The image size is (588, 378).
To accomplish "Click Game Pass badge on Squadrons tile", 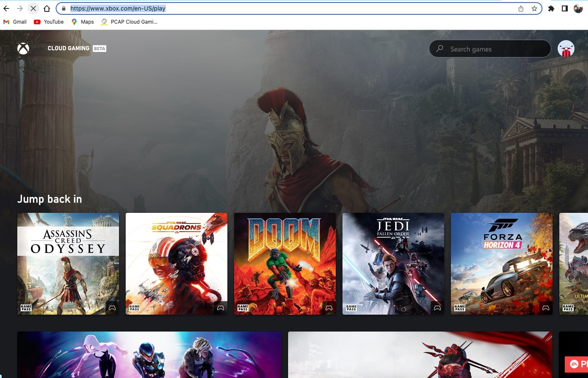I will (x=135, y=308).
